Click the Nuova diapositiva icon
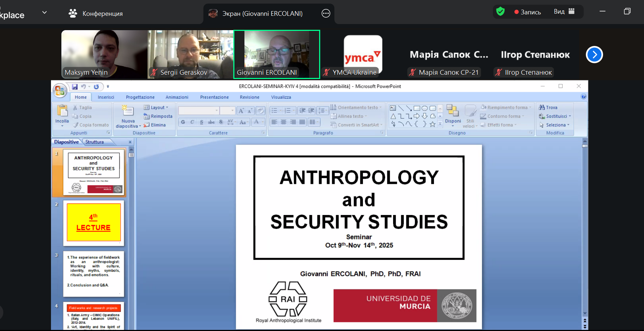644x331 pixels. tap(128, 112)
